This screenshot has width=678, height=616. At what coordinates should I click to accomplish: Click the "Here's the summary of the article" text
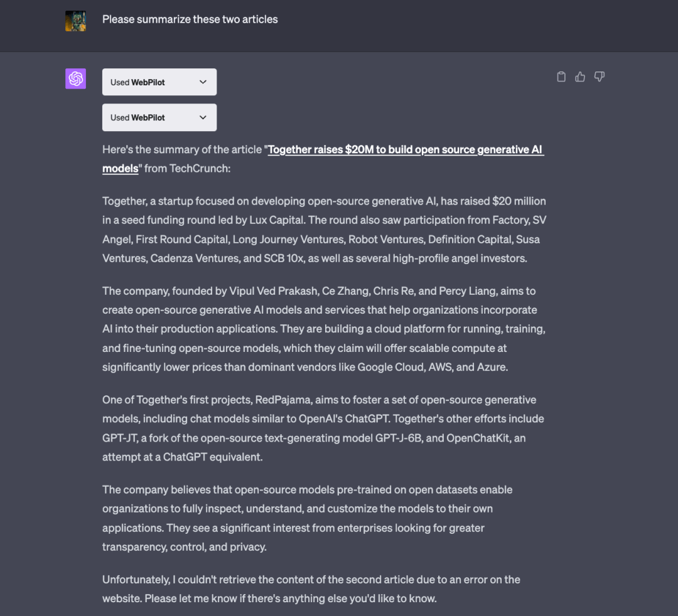point(182,150)
